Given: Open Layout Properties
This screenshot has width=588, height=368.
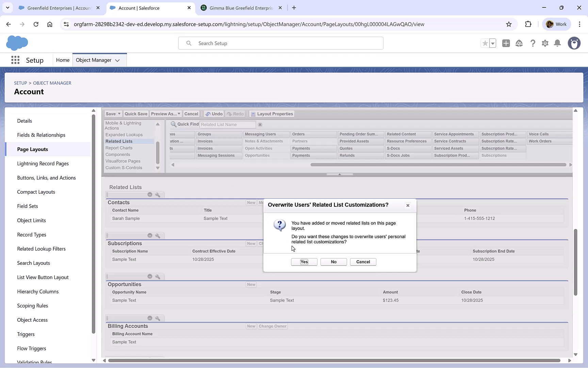Looking at the screenshot, I should tap(272, 113).
